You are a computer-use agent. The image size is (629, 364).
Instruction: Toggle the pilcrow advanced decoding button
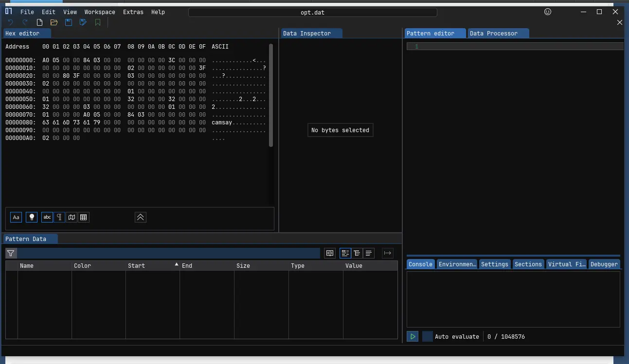[x=59, y=217]
